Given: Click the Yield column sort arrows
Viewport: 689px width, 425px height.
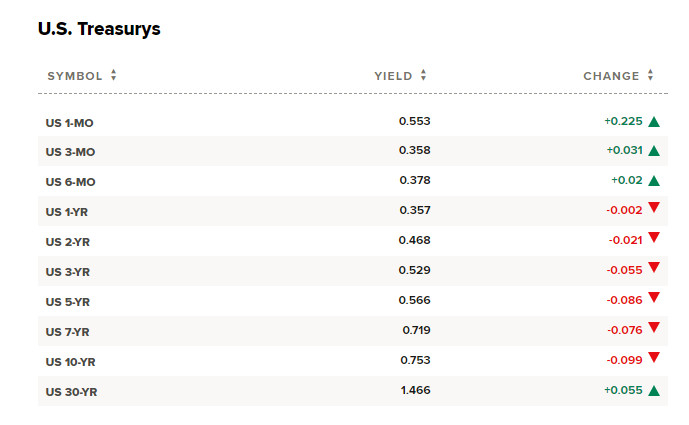Looking at the screenshot, I should [x=424, y=76].
